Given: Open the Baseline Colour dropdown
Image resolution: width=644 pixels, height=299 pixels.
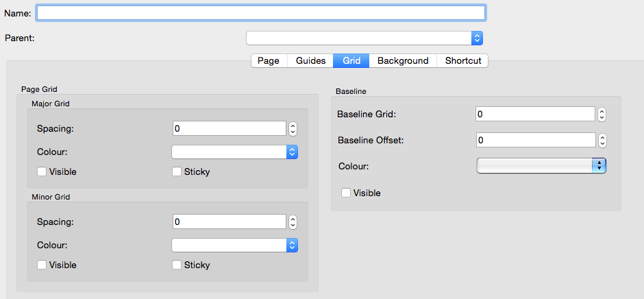Looking at the screenshot, I should [541, 165].
